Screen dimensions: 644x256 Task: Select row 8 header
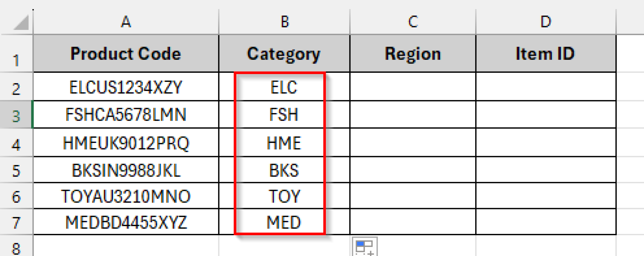coord(16,246)
